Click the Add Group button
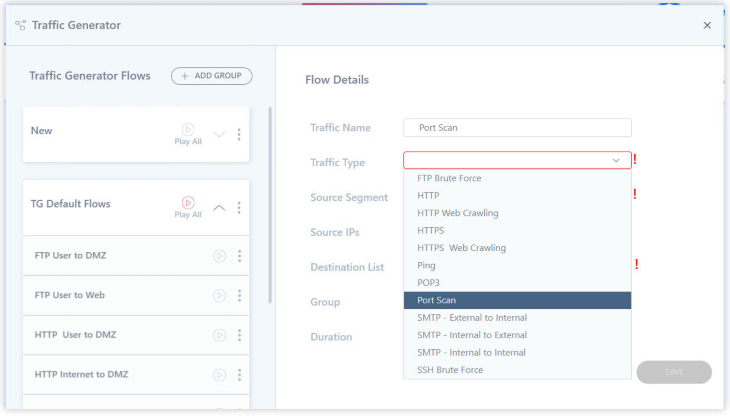This screenshot has height=416, width=730. click(x=212, y=76)
